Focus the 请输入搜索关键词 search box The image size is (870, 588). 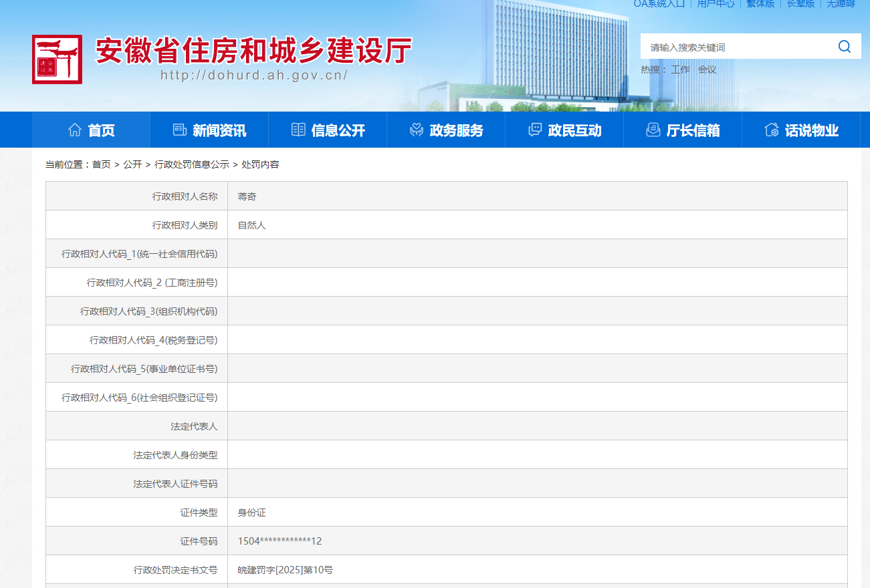tap(736, 47)
